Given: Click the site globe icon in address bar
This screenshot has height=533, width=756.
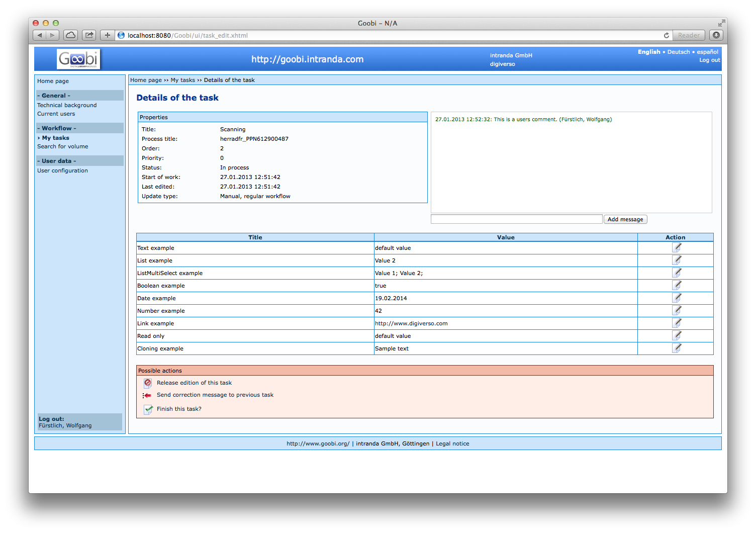Looking at the screenshot, I should [121, 35].
